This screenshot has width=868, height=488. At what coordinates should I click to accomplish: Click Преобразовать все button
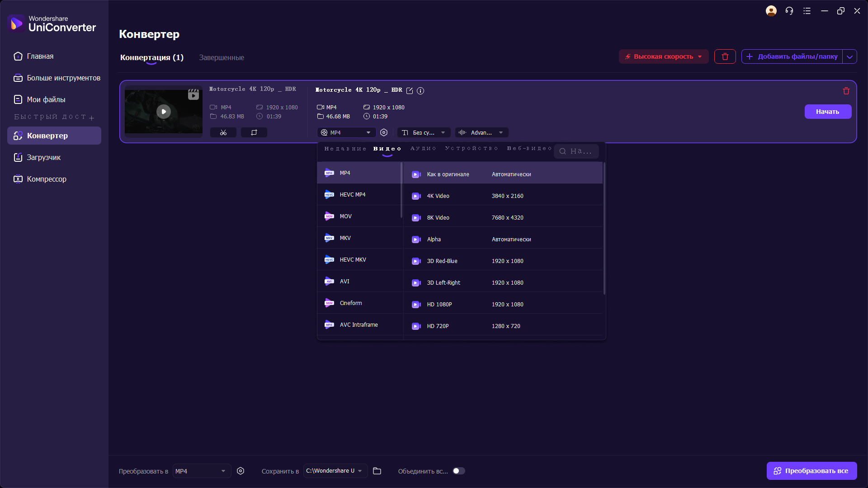coord(812,471)
